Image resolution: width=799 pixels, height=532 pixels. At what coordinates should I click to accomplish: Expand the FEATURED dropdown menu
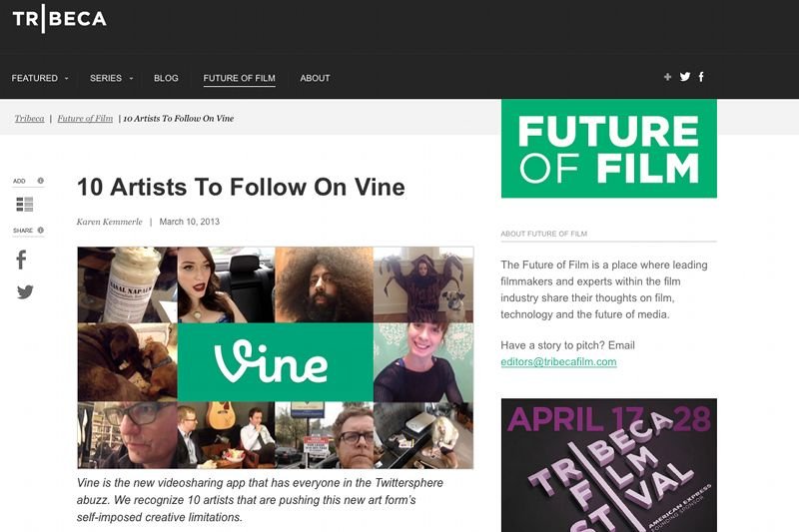40,79
